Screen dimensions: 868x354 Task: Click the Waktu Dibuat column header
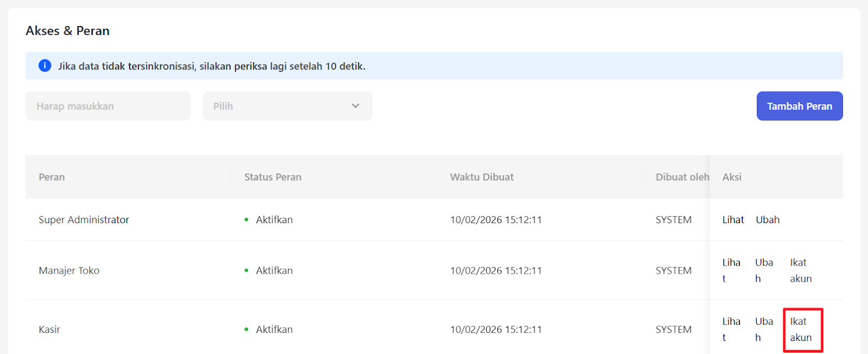pyautogui.click(x=482, y=177)
